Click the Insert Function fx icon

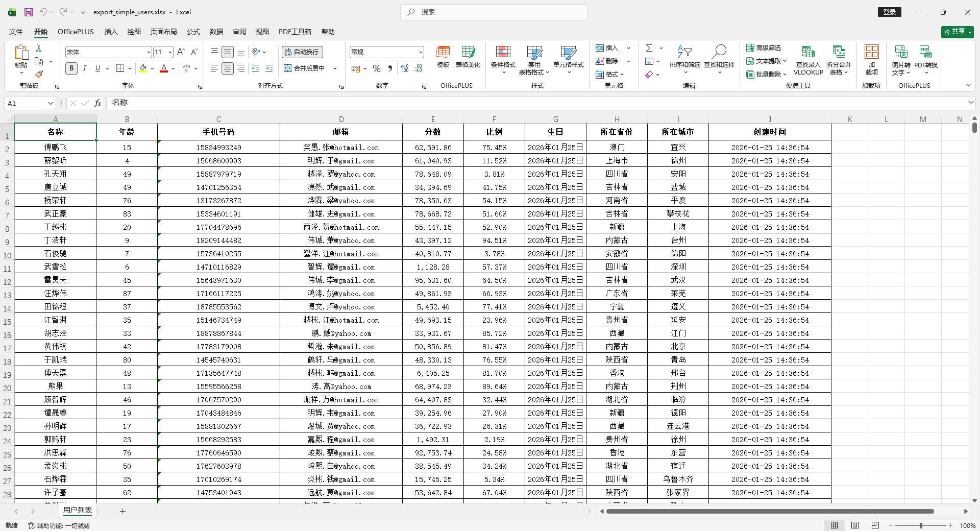(97, 103)
